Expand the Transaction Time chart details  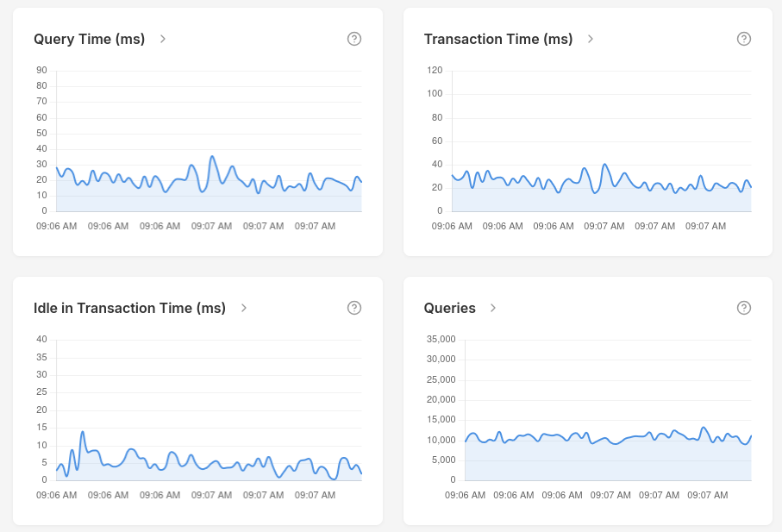(590, 39)
